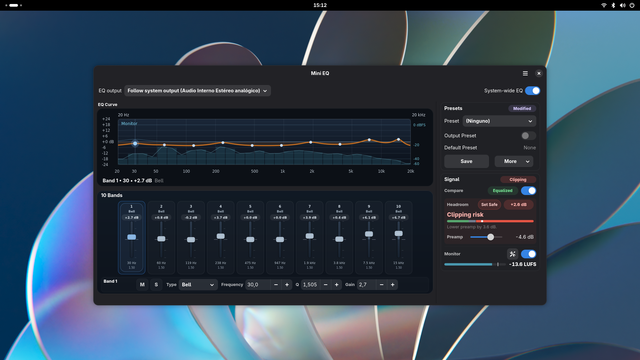Close the Mini EQ window
640x360 pixels.
(539, 73)
